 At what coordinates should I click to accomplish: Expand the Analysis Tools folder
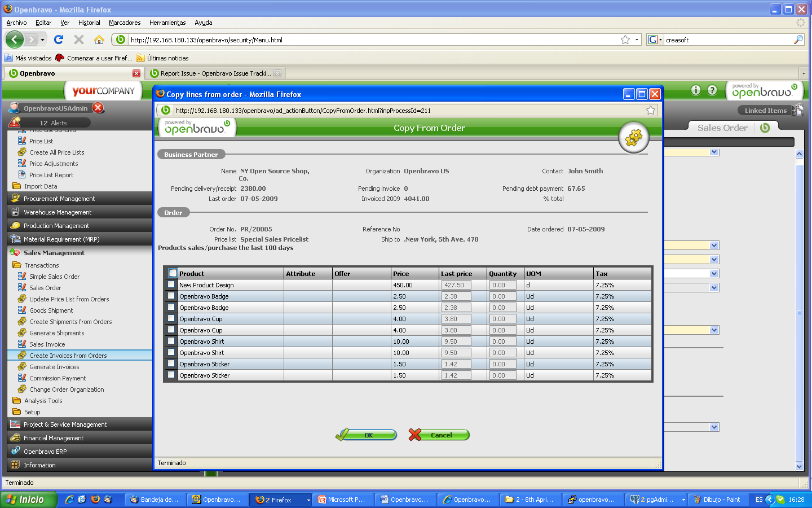[43, 401]
